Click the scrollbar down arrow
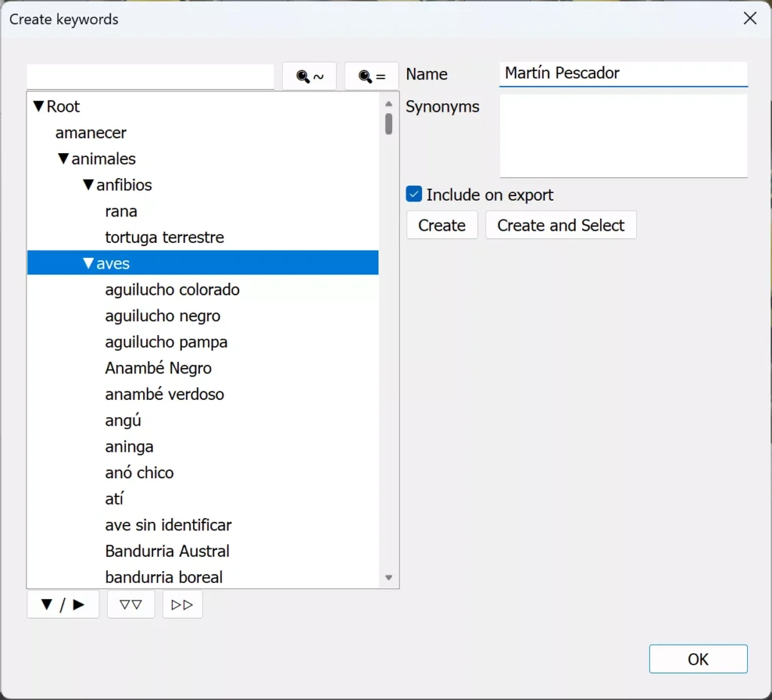Screen dimensions: 772x700 [388, 577]
